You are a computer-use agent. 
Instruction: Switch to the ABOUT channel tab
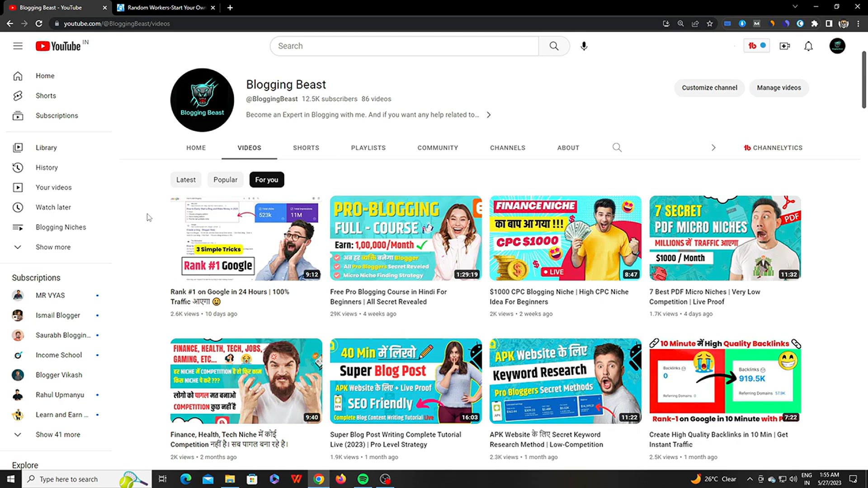tap(568, 148)
